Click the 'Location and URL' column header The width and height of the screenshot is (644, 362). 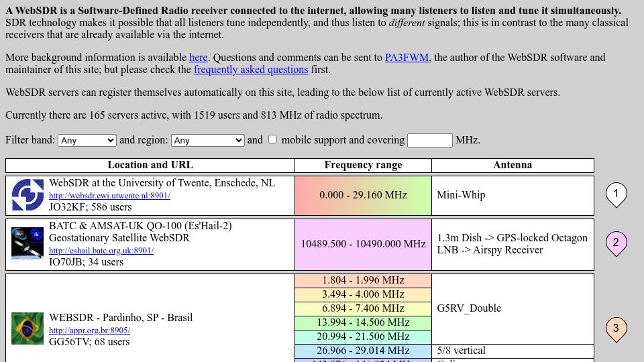click(x=150, y=165)
